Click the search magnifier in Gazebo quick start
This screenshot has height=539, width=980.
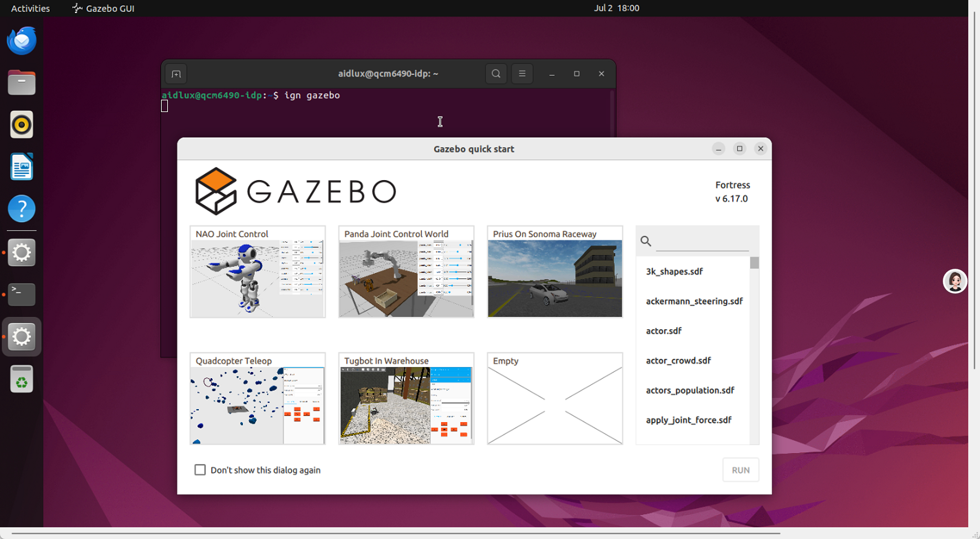(646, 241)
